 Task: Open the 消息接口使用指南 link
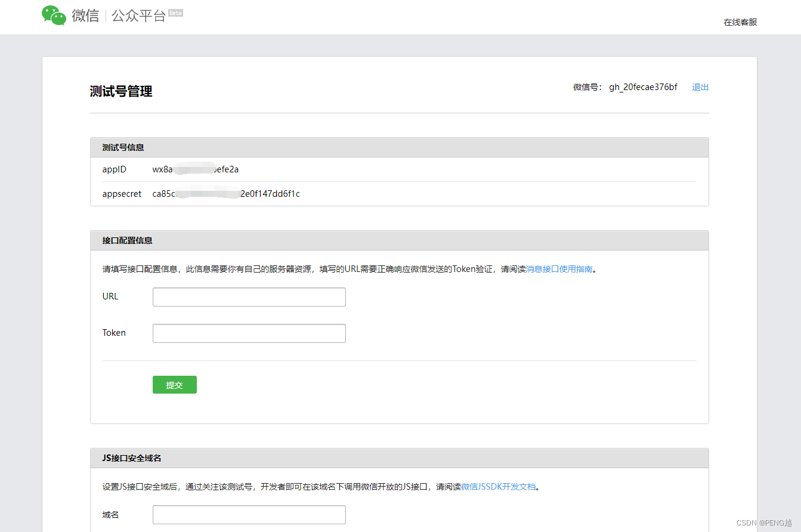coord(559,269)
